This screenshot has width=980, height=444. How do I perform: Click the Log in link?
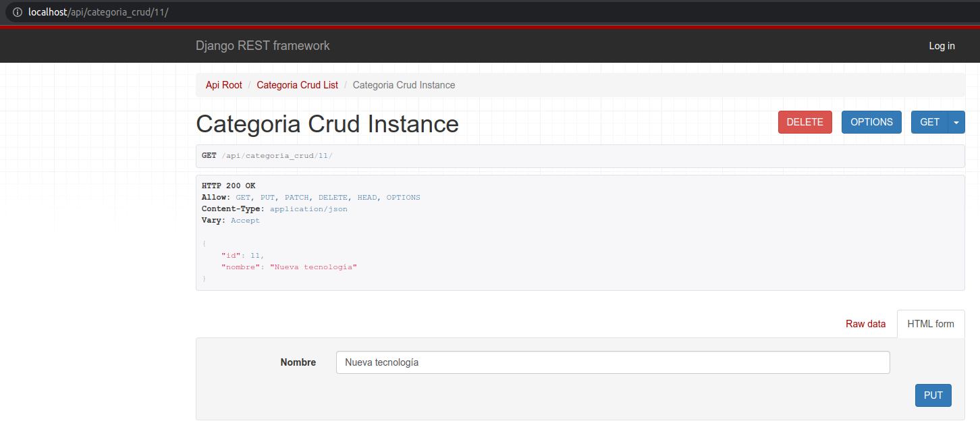click(x=942, y=46)
